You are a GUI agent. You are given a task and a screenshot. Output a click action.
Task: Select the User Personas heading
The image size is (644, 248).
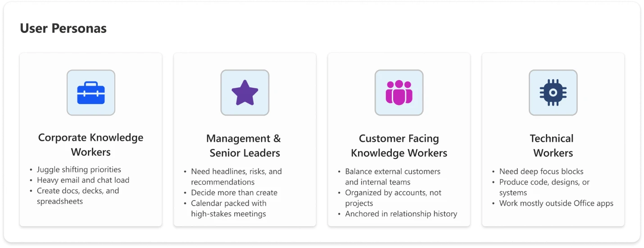coord(63,28)
